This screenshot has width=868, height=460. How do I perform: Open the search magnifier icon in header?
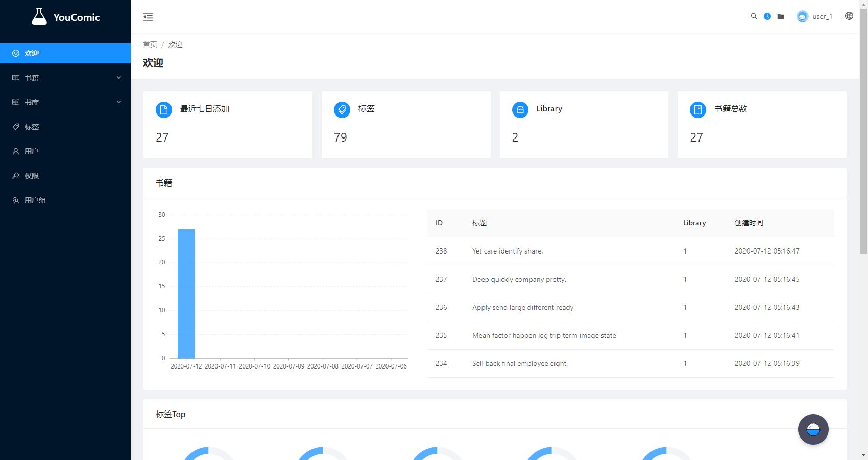754,16
